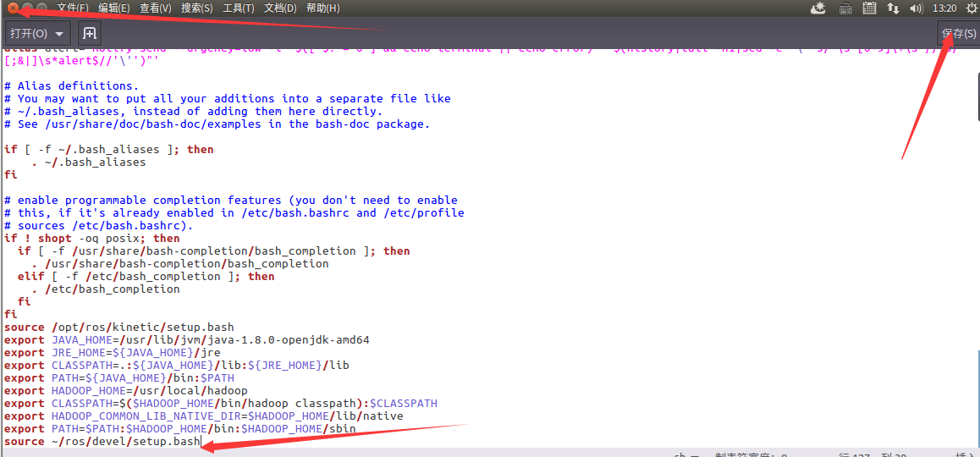The width and height of the screenshot is (980, 457).
Task: Open the sound volume indicator
Action: [917, 8]
